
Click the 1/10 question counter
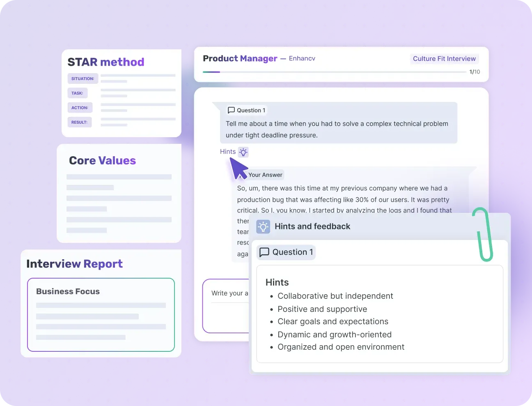(475, 72)
